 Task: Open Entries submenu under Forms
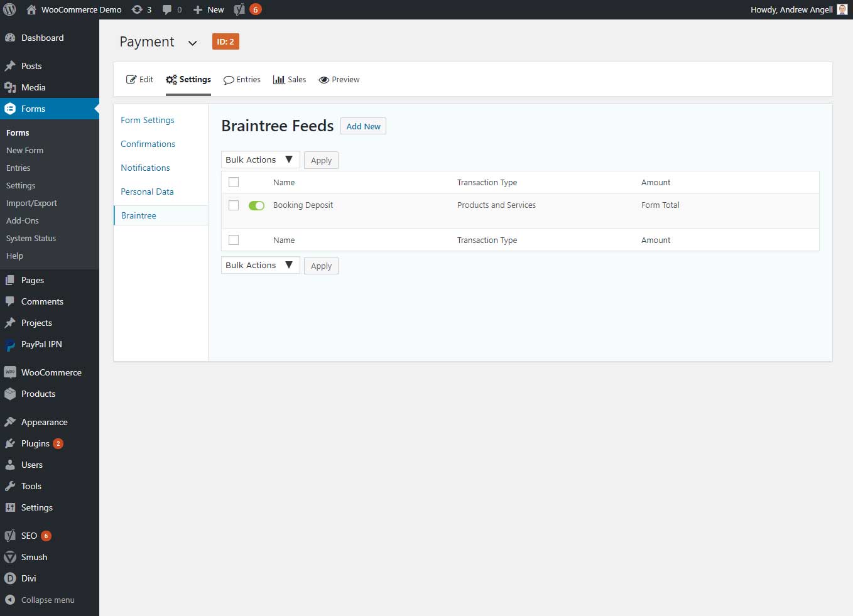pyautogui.click(x=18, y=168)
